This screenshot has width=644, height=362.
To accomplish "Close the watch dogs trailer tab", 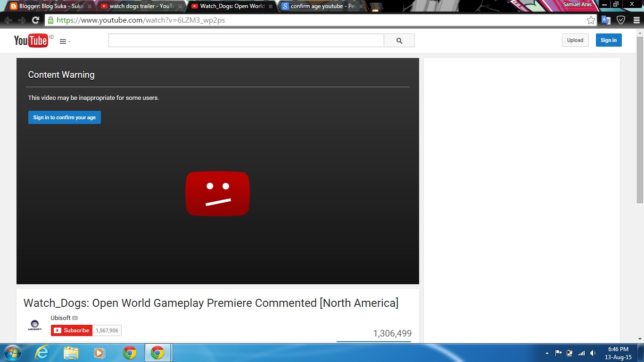I will 180,7.
